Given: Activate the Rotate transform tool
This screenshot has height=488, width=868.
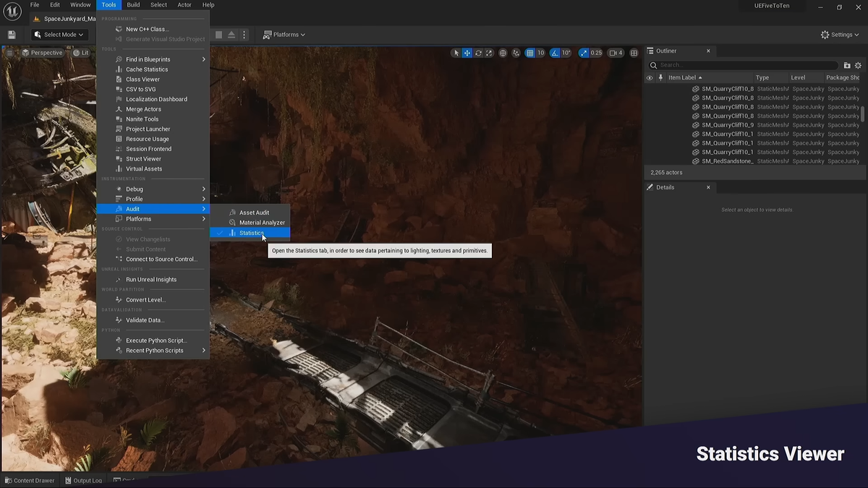Looking at the screenshot, I should pyautogui.click(x=478, y=53).
